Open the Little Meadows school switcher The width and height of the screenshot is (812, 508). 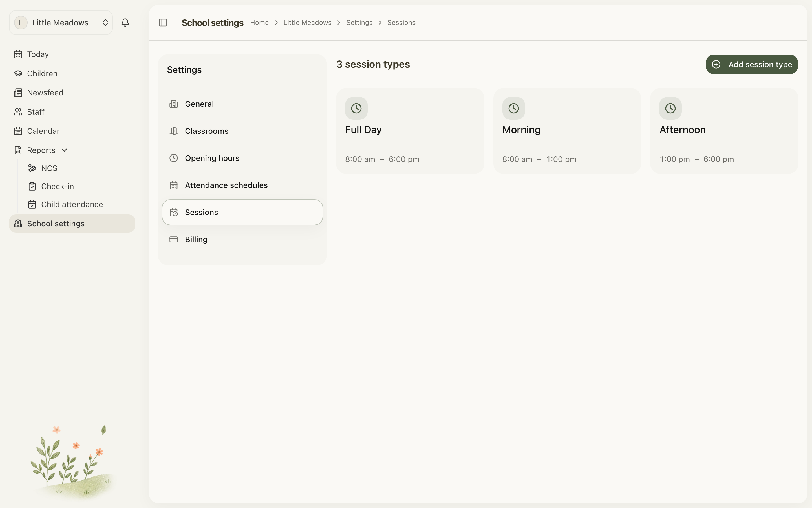[x=61, y=23]
